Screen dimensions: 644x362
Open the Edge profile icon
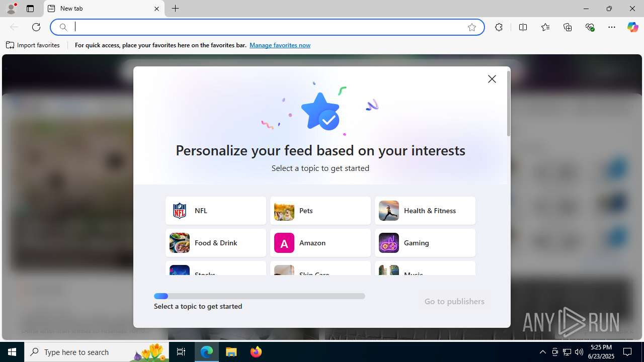coord(11,9)
